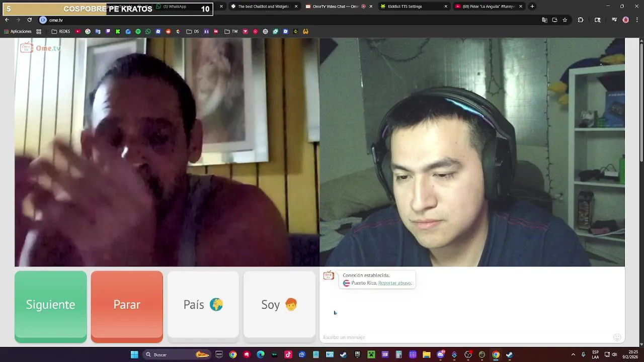644x362 pixels.
Task: Open the WhatsApp bookmark icon
Action: (x=148, y=31)
